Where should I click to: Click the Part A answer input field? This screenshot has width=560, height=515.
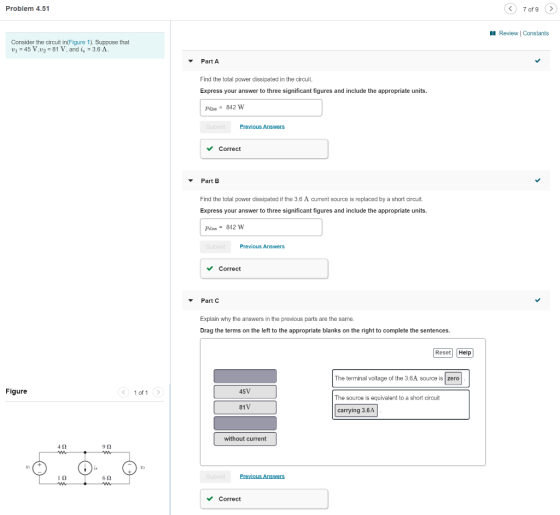[x=261, y=108]
